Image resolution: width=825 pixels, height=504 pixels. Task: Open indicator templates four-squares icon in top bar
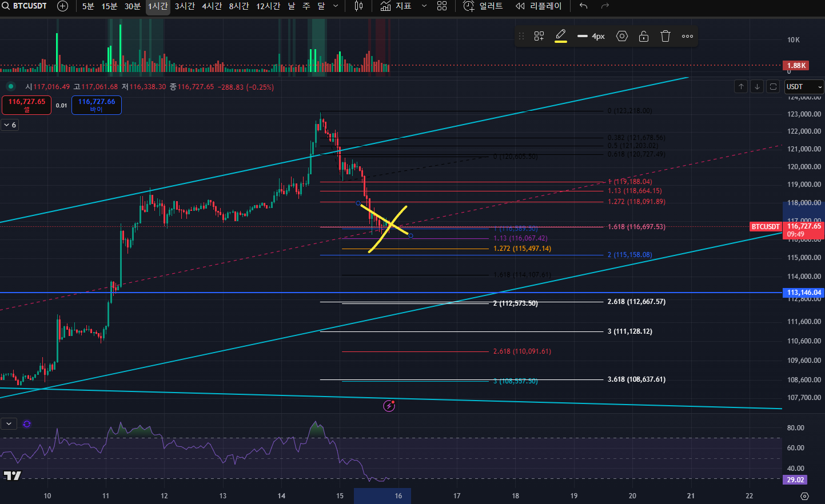(x=442, y=6)
